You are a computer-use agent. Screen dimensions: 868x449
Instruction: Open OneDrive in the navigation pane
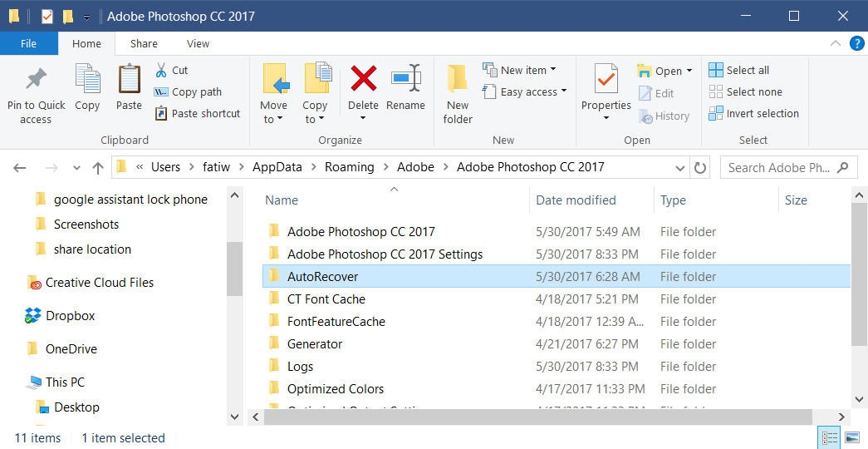[62, 349]
